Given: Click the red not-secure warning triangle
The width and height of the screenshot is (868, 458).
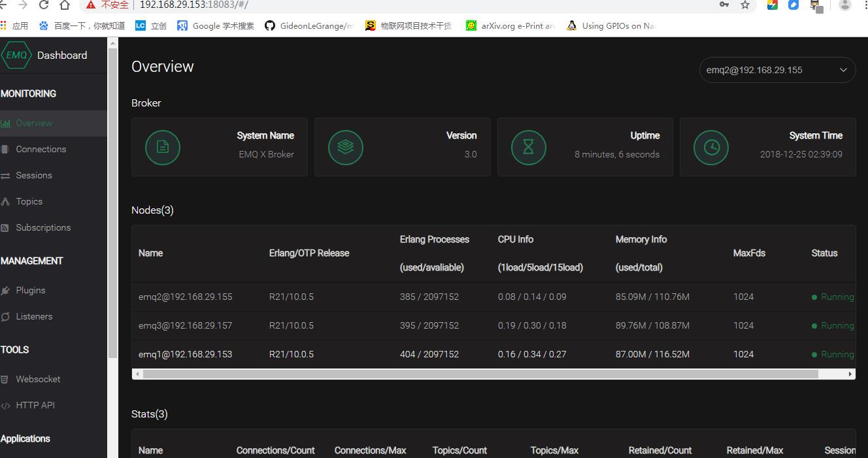Looking at the screenshot, I should coord(90,5).
